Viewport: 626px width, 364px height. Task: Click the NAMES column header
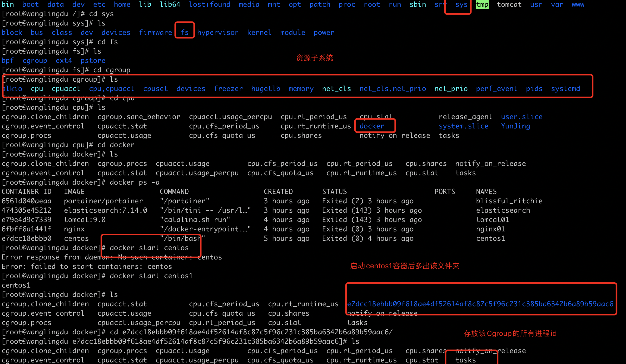click(486, 192)
